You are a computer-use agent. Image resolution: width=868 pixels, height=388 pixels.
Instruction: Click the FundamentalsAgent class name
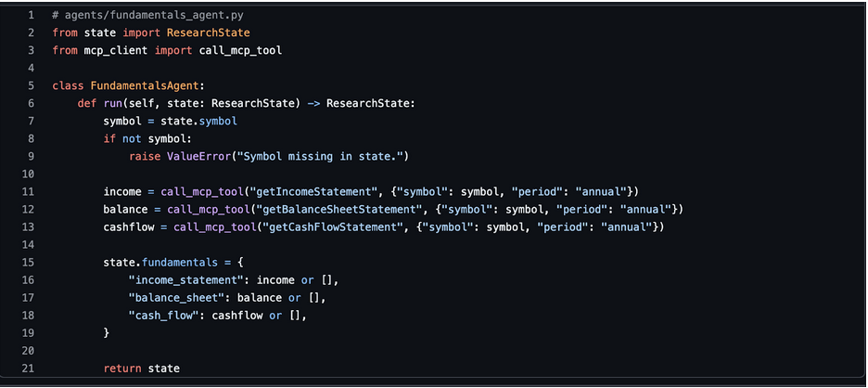(x=141, y=85)
